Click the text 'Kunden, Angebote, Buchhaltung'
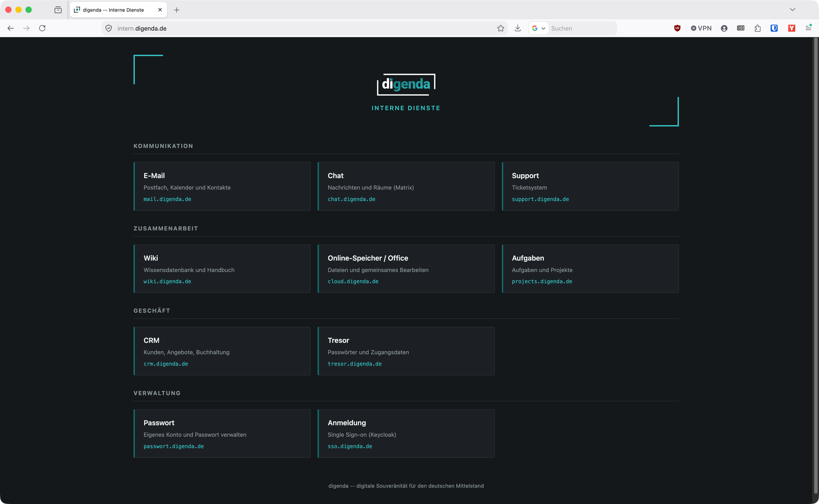The height and width of the screenshot is (504, 819). click(x=186, y=352)
